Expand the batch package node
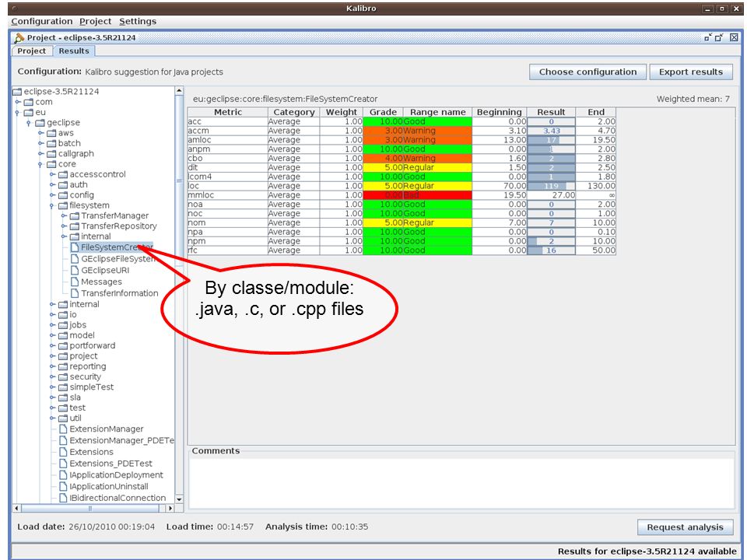The width and height of the screenshot is (747, 560). click(x=40, y=143)
